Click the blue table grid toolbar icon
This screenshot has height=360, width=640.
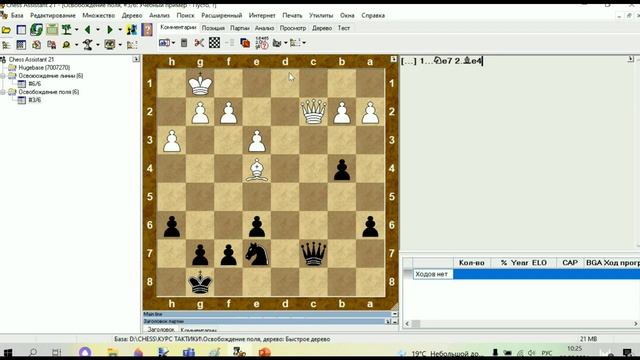click(21, 44)
